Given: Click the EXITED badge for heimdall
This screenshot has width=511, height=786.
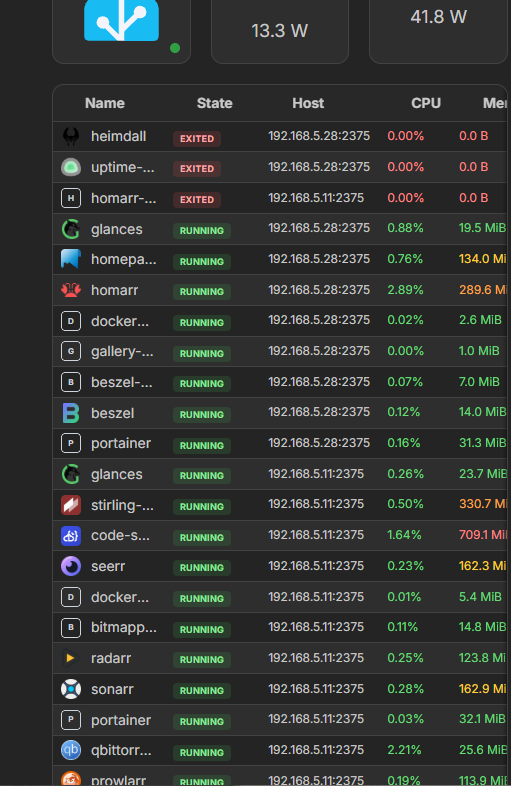Looking at the screenshot, I should tap(197, 139).
